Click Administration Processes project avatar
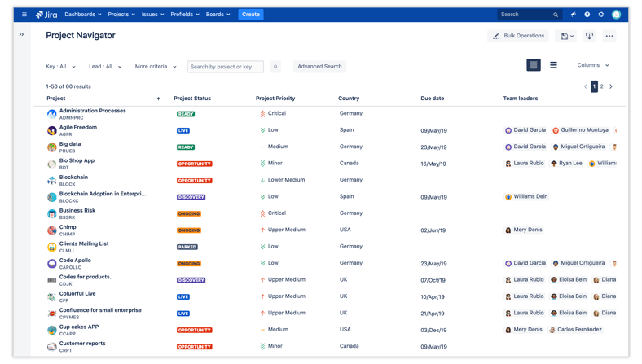Screen dimensions: 642x364 click(x=51, y=114)
